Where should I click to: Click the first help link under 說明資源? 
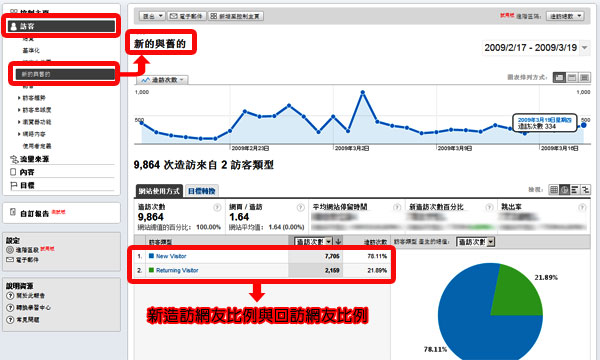pos(31,296)
